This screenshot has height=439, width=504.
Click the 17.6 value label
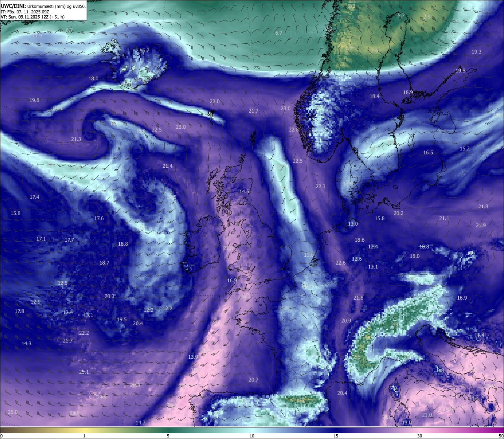[99, 218]
